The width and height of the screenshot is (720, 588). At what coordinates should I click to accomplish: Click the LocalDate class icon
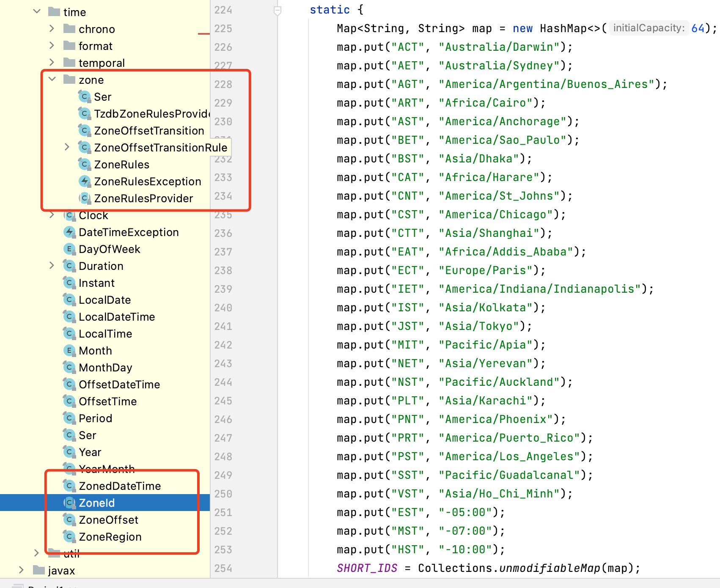[x=69, y=300]
